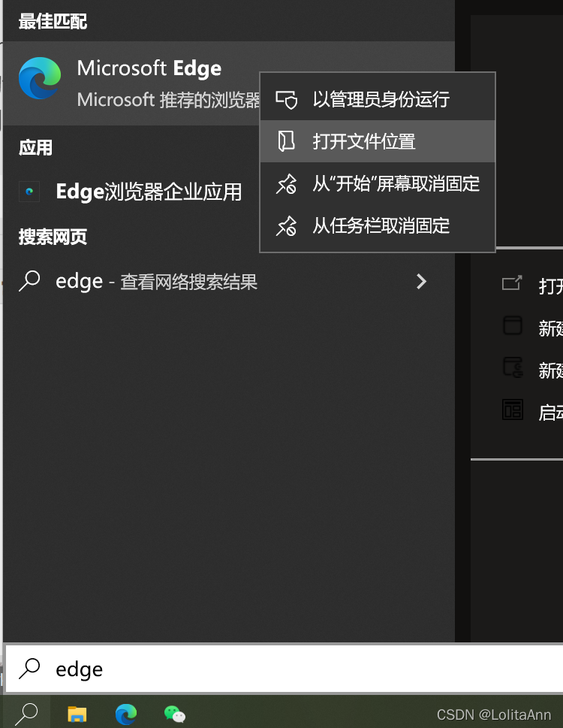The height and width of the screenshot is (728, 563).
Task: Click the shield icon beside run as administrator
Action: pyautogui.click(x=286, y=99)
